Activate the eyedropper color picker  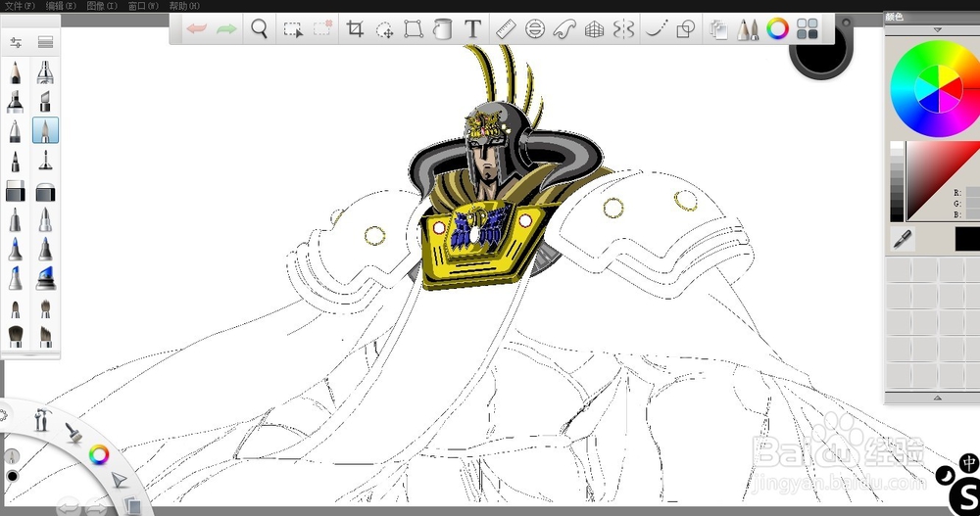pos(903,239)
